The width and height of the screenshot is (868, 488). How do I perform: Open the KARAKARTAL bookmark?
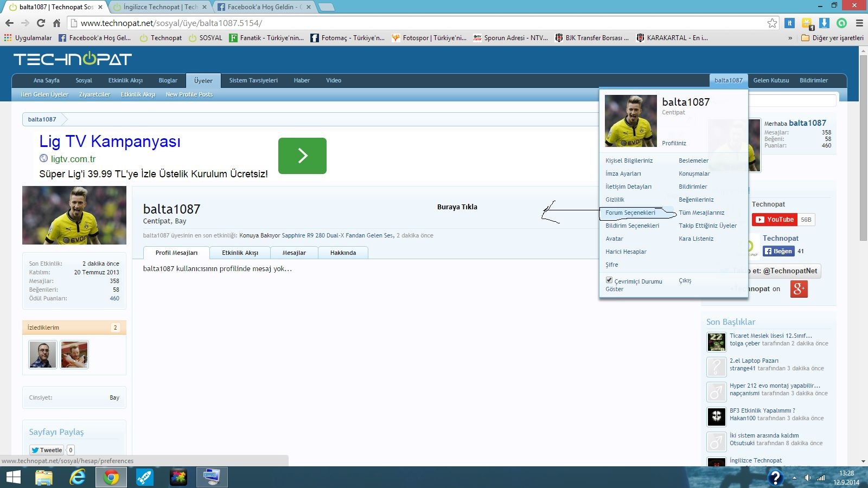pyautogui.click(x=672, y=38)
